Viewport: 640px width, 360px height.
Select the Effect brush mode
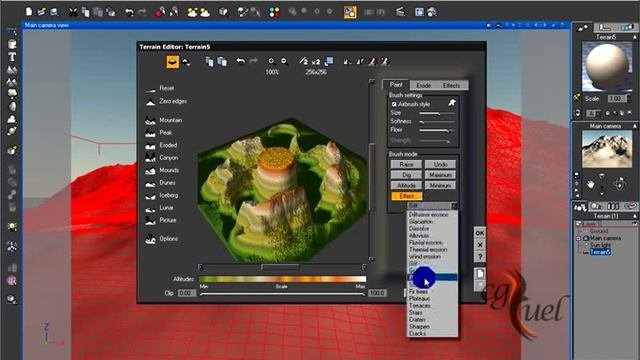(406, 196)
